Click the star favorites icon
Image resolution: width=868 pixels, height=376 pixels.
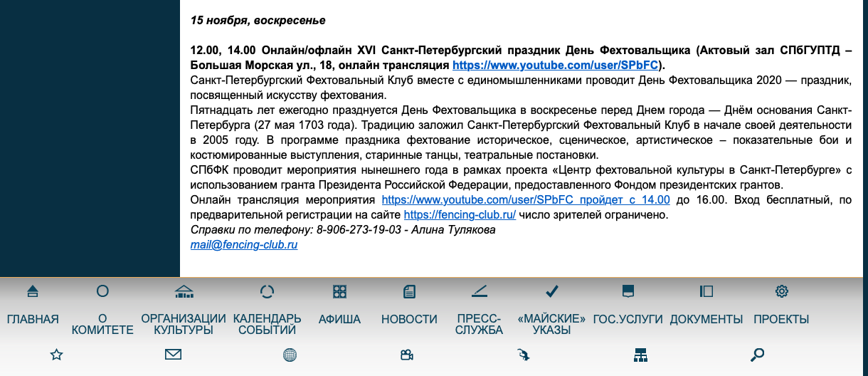click(x=56, y=355)
